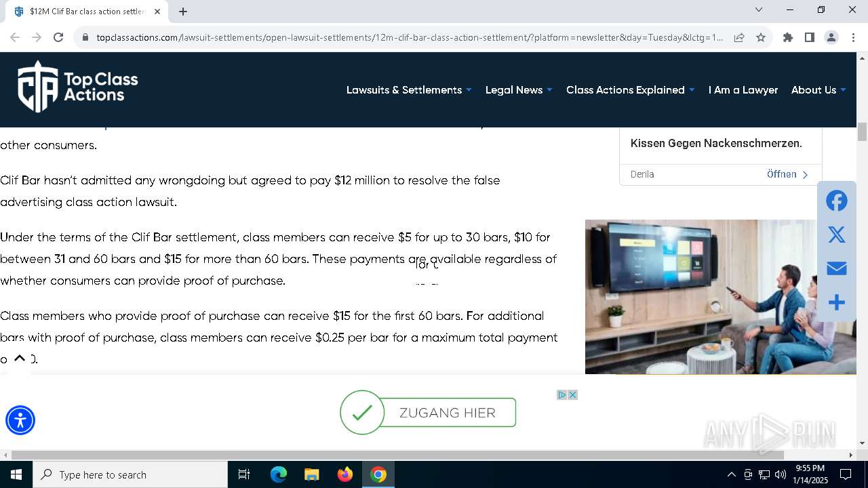This screenshot has height=488, width=868.
Task: Expand About Us menu
Action: click(818, 89)
